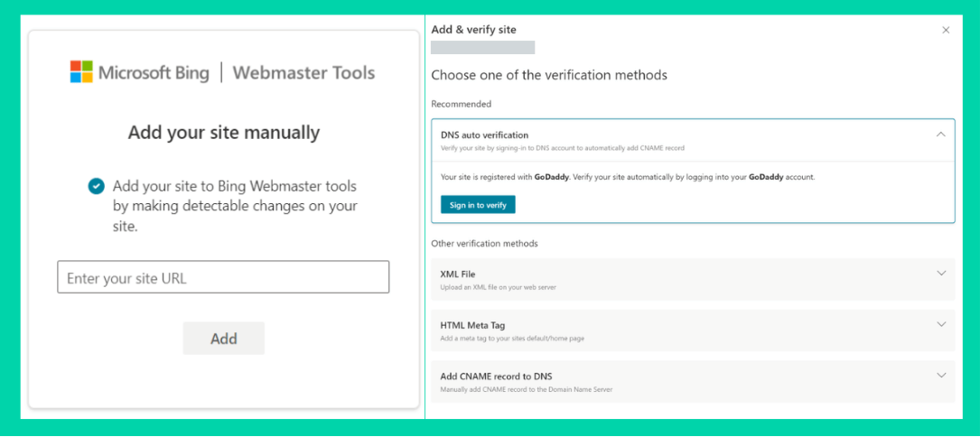Click the Webmaster Tools title text
The image size is (980, 437).
303,72
